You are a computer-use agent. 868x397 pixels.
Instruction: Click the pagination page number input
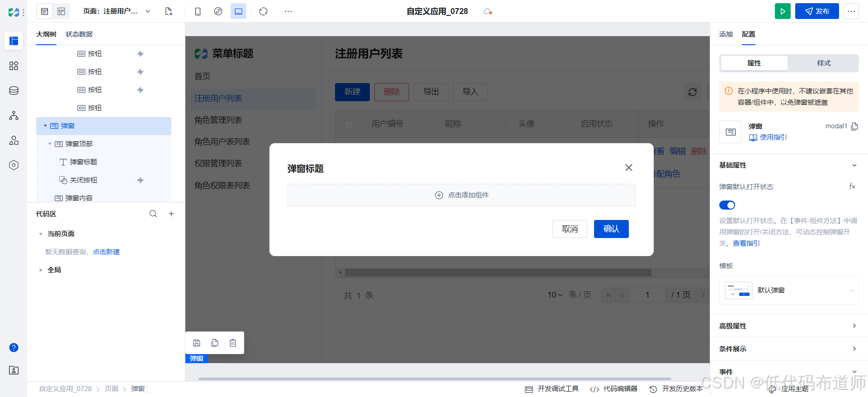647,295
